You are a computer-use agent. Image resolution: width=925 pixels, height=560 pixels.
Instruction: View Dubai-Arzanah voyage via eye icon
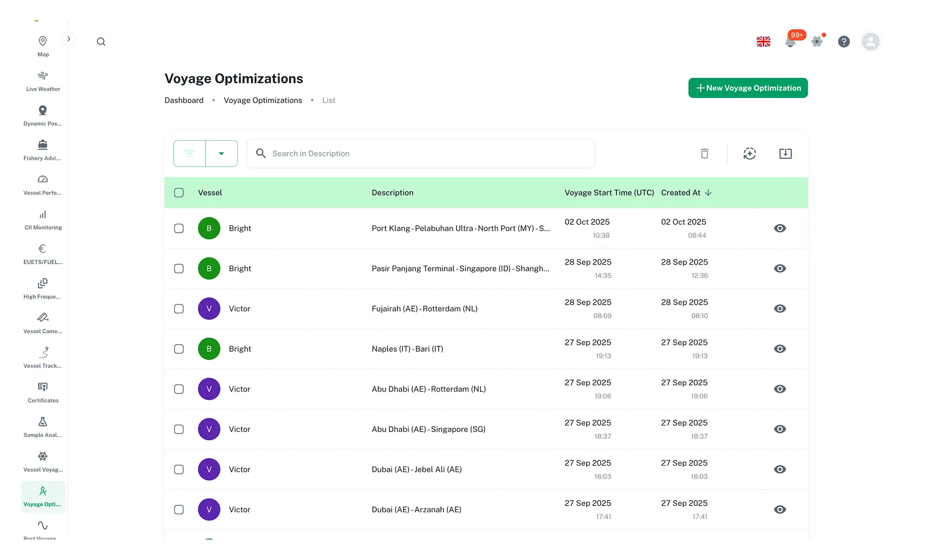coord(780,509)
